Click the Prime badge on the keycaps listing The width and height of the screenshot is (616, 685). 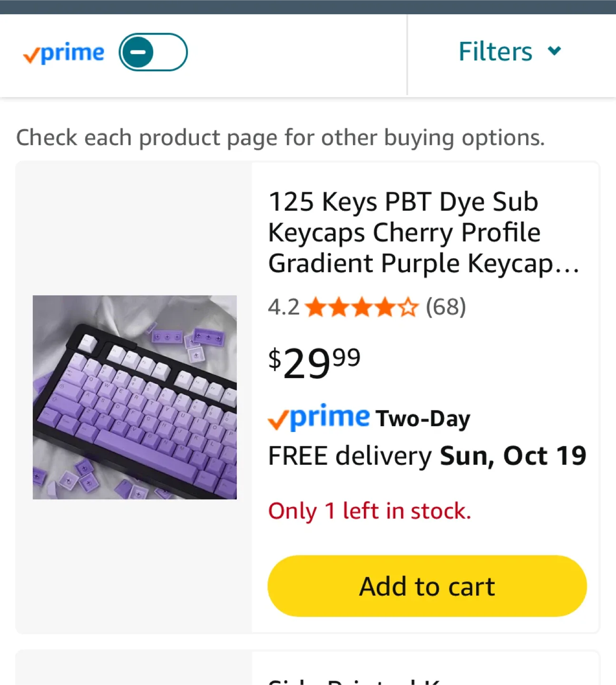318,418
